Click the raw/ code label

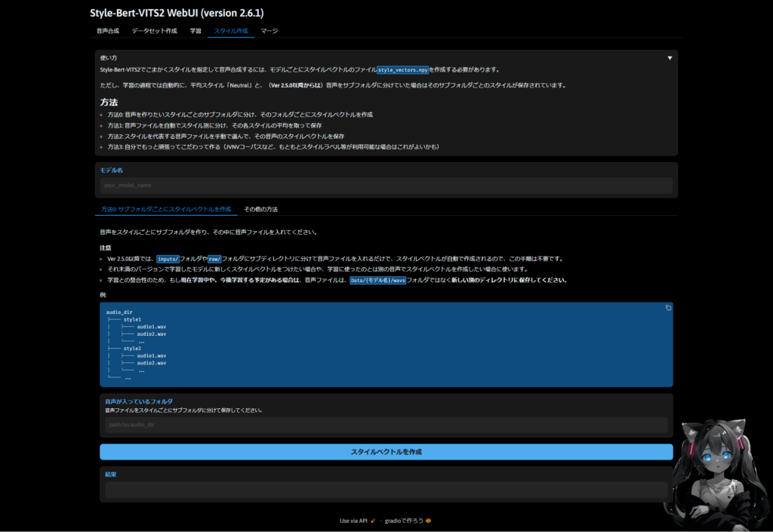(214, 259)
